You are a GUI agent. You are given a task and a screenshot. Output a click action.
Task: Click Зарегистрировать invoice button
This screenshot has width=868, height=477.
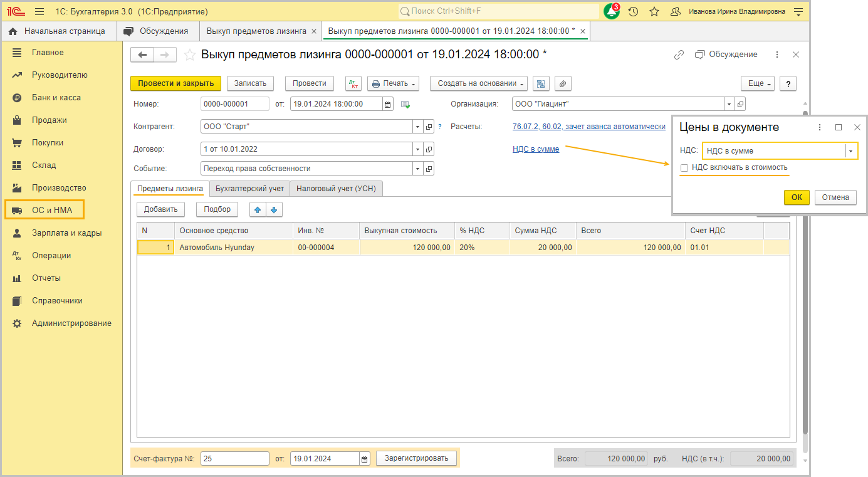(417, 459)
